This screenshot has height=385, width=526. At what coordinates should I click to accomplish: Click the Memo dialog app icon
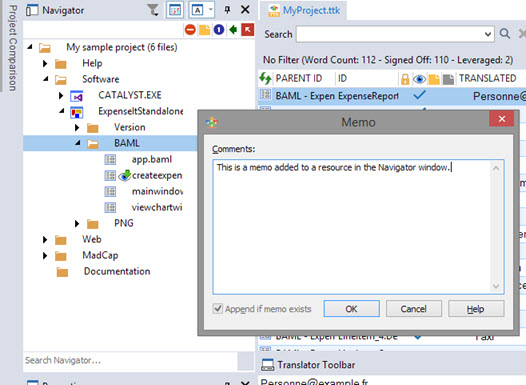coord(212,122)
